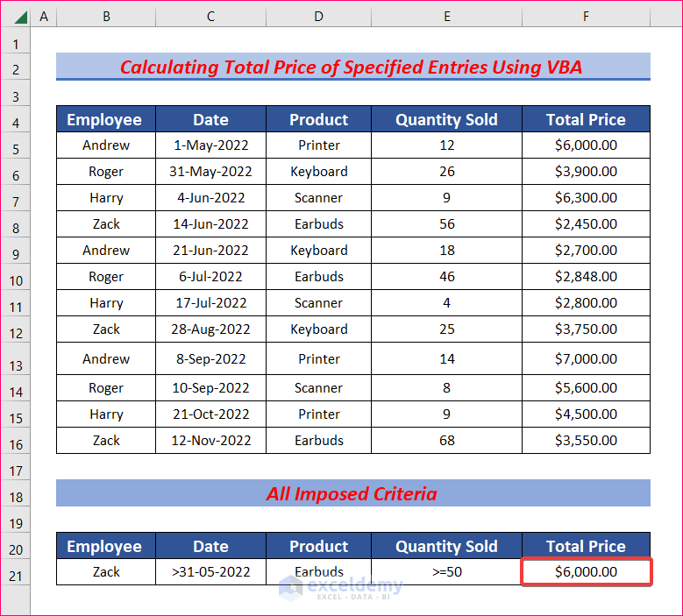Select the date cell '17-Jul-2022'

tap(210, 302)
